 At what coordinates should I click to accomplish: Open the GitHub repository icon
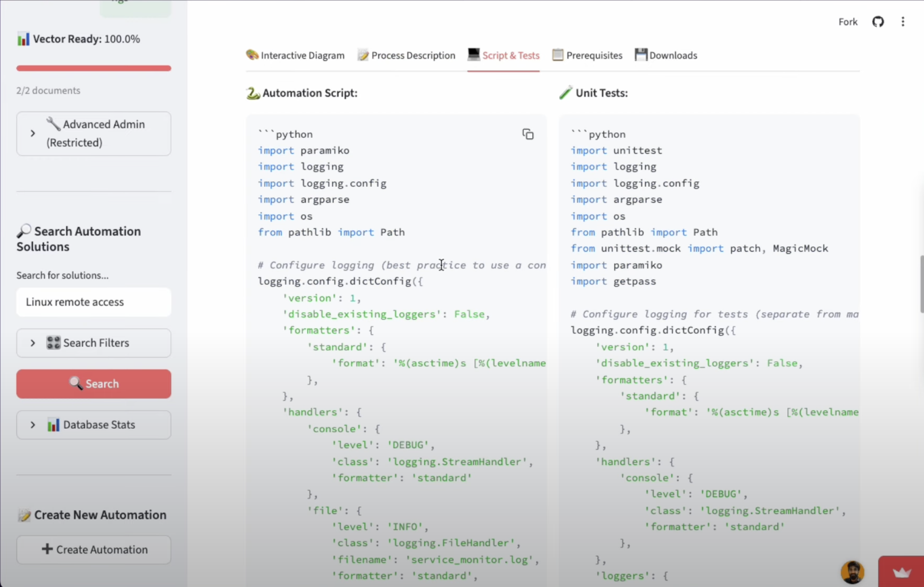(x=878, y=22)
